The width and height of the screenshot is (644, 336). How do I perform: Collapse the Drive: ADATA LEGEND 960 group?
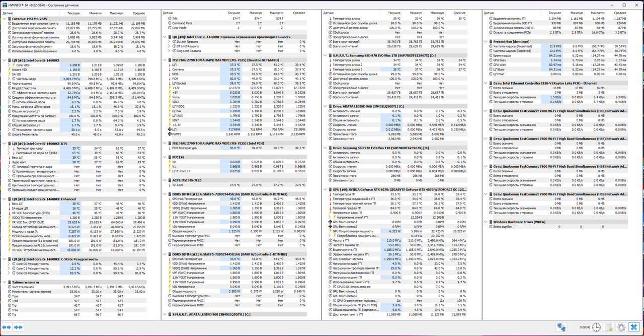coord(326,106)
